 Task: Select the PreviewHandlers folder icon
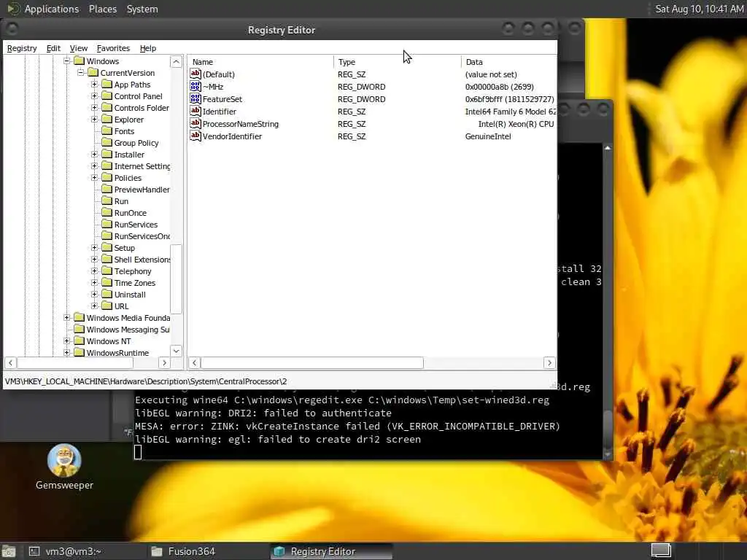[x=107, y=190]
